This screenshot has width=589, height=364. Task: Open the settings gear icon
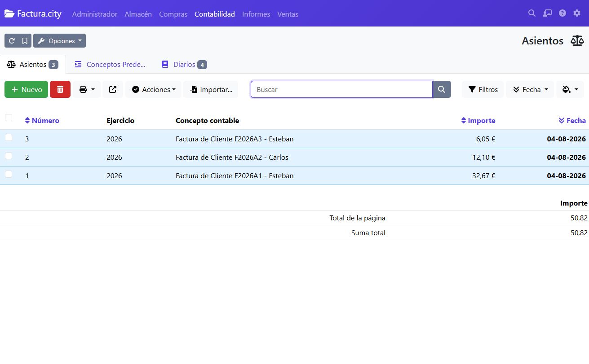[x=577, y=13]
